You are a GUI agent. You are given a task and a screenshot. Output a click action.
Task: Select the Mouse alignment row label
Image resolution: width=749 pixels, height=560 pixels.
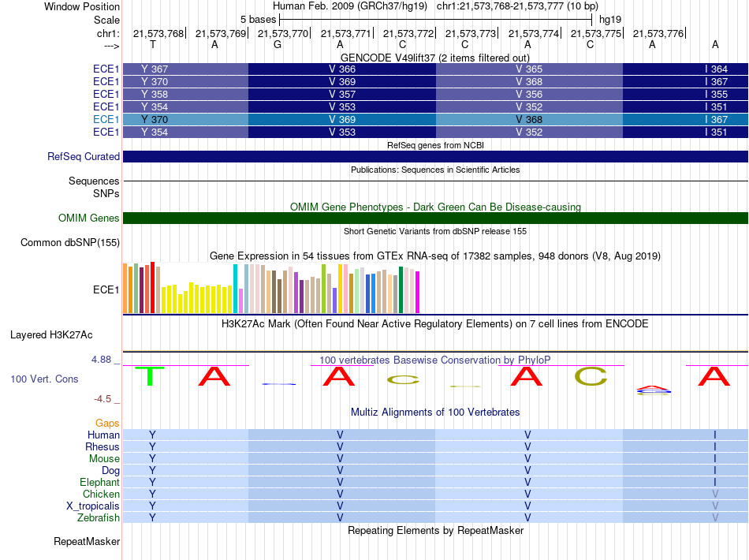click(104, 459)
